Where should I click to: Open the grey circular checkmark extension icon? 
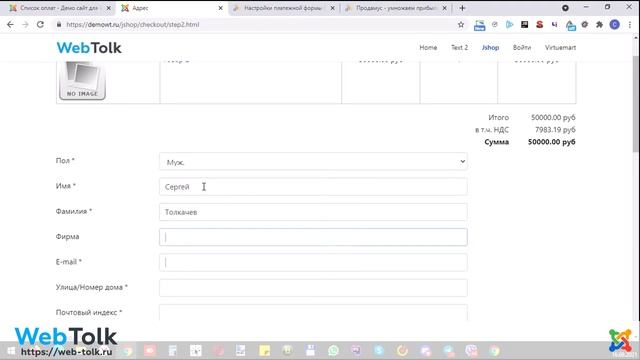(495, 24)
